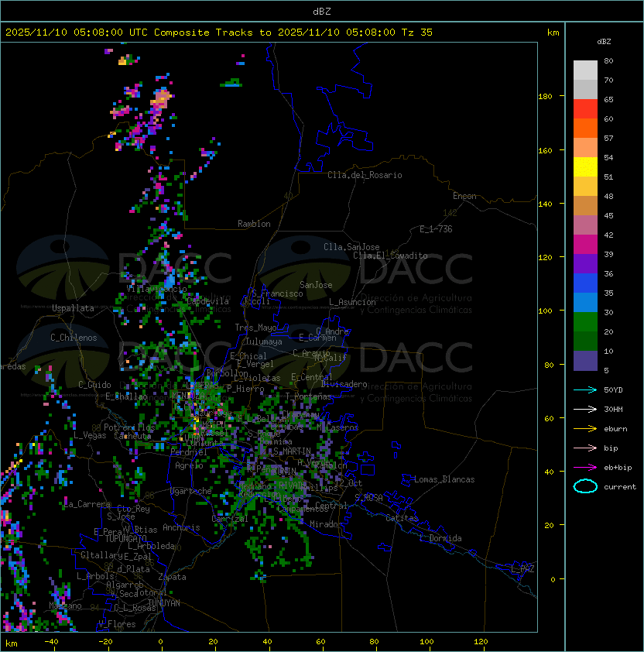
Task: Pick the light blue swatch between 35 and 30
Action: tap(585, 302)
